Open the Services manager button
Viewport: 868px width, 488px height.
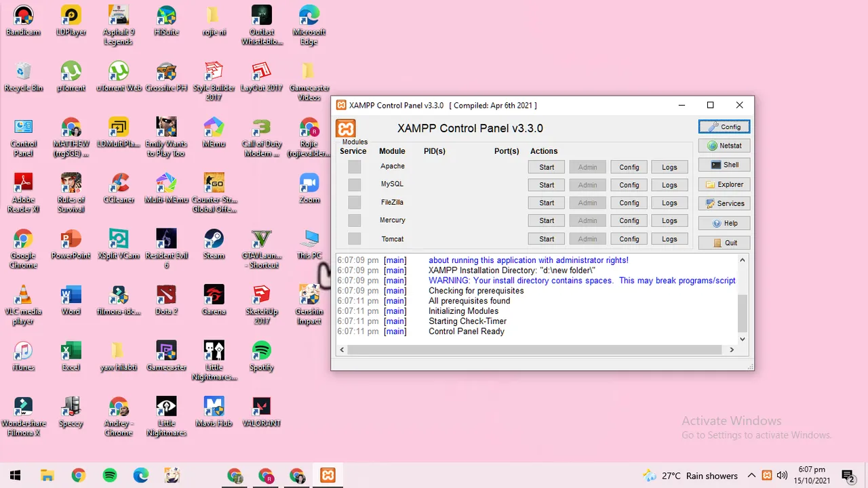pos(724,203)
